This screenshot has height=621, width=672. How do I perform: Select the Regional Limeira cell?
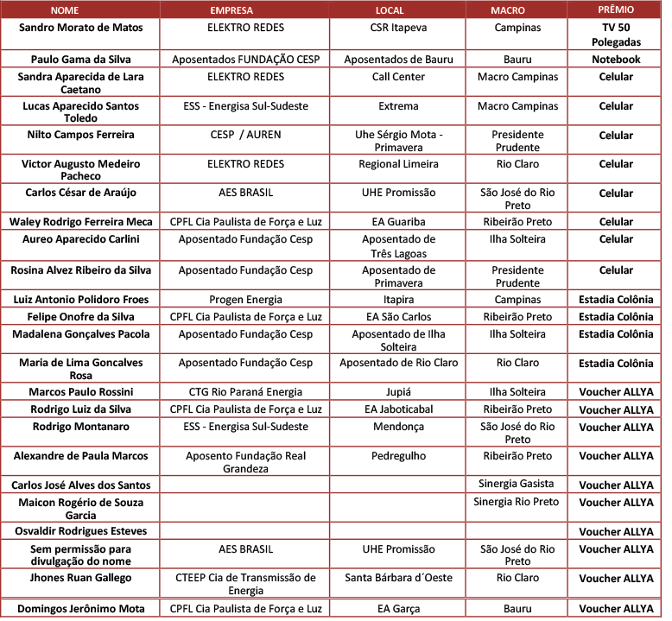[x=398, y=164]
